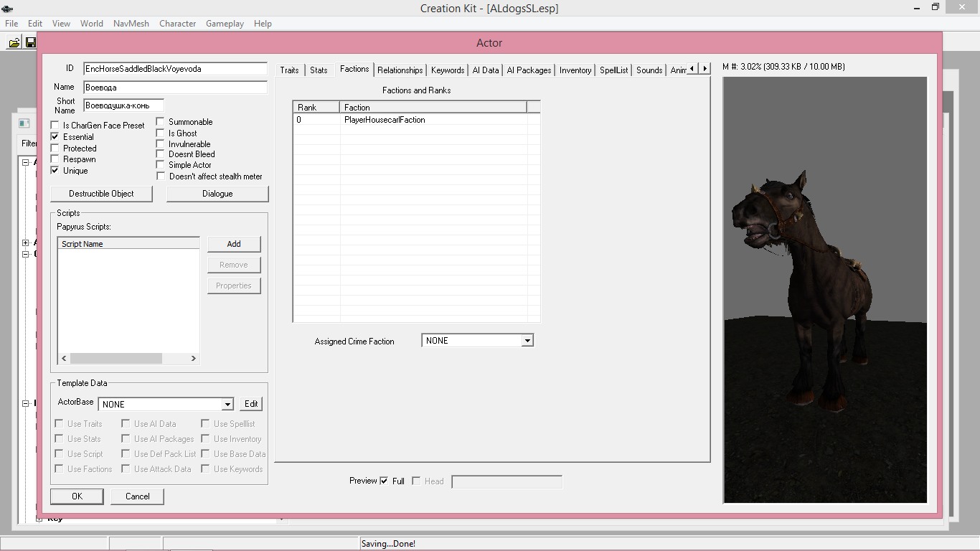Click the Short Name input field

pos(123,105)
